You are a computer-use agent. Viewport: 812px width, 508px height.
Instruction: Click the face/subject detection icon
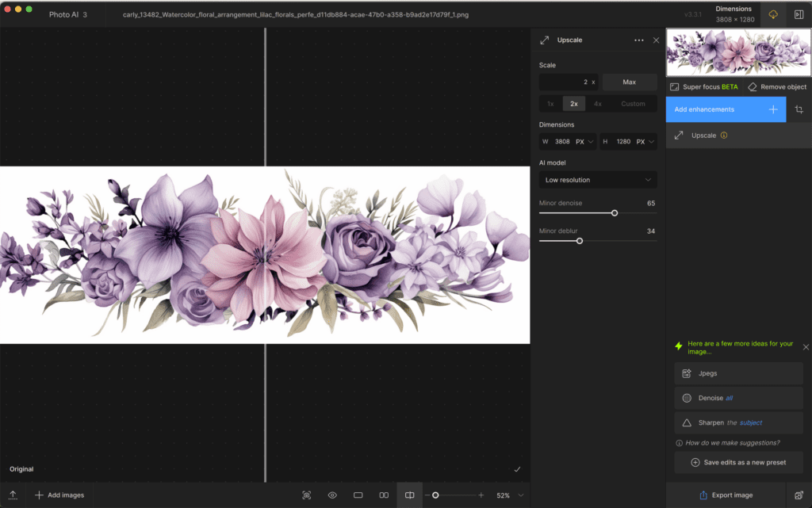[x=307, y=495]
